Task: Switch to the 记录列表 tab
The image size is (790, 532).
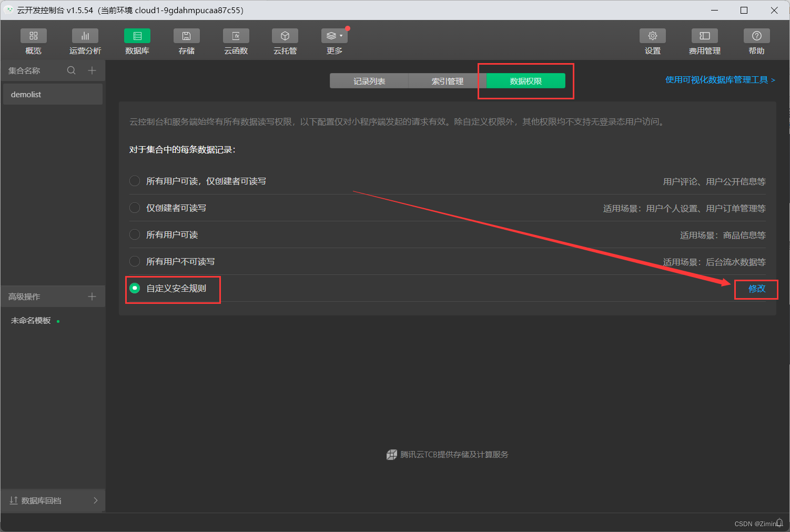Action: 369,81
